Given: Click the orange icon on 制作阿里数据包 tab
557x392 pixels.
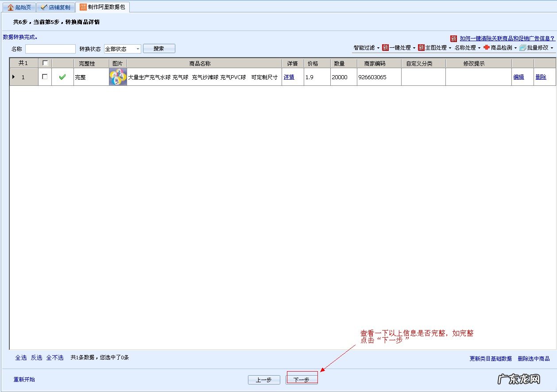Looking at the screenshot, I should click(83, 7).
